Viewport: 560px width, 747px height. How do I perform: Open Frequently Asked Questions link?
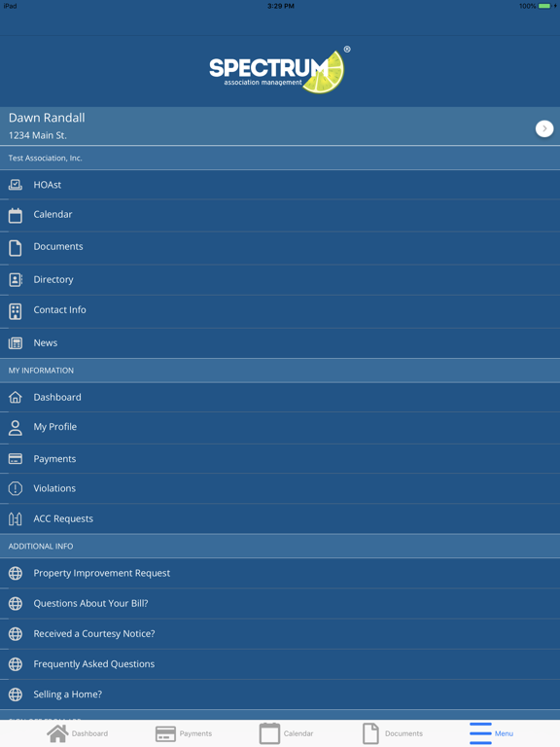point(280,664)
